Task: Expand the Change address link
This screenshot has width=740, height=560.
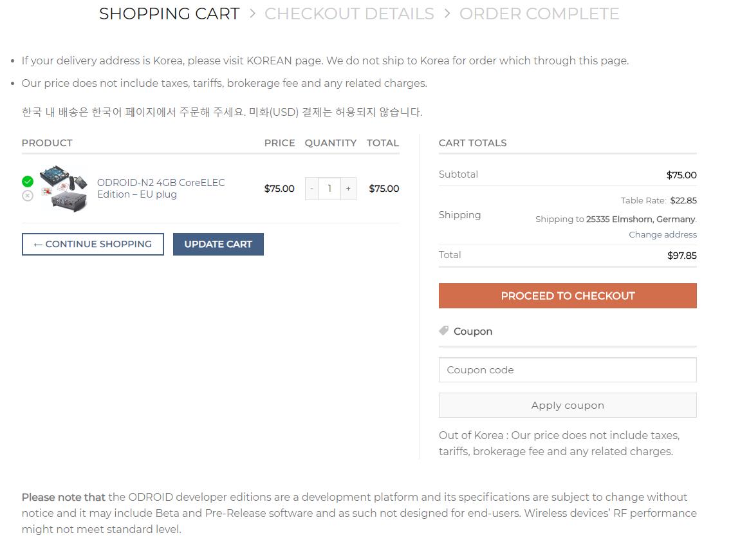Action: pos(663,235)
